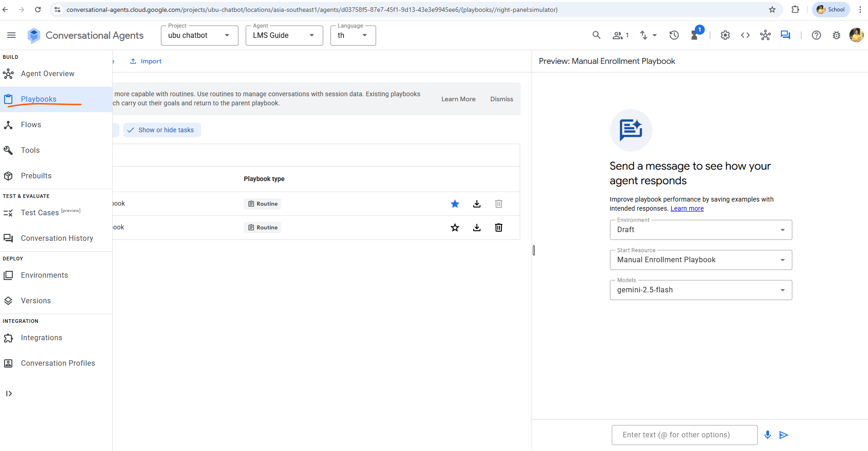Open the Models gemini-2.5-flash dropdown
868x451 pixels.
point(701,290)
